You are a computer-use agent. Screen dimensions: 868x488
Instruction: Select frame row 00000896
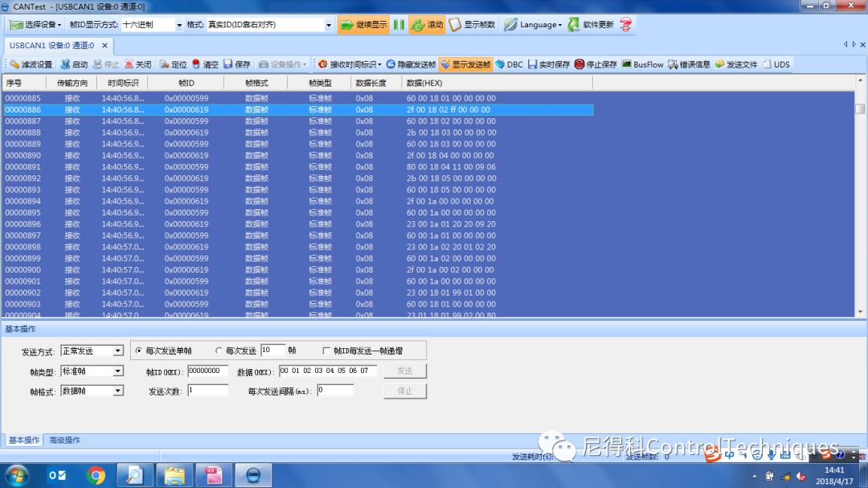point(298,224)
